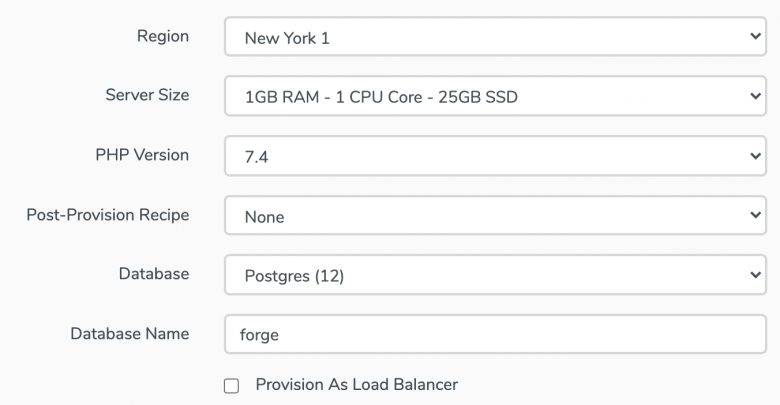The height and width of the screenshot is (405, 780).
Task: Click the chevron arrow on Database select
Action: (x=755, y=275)
